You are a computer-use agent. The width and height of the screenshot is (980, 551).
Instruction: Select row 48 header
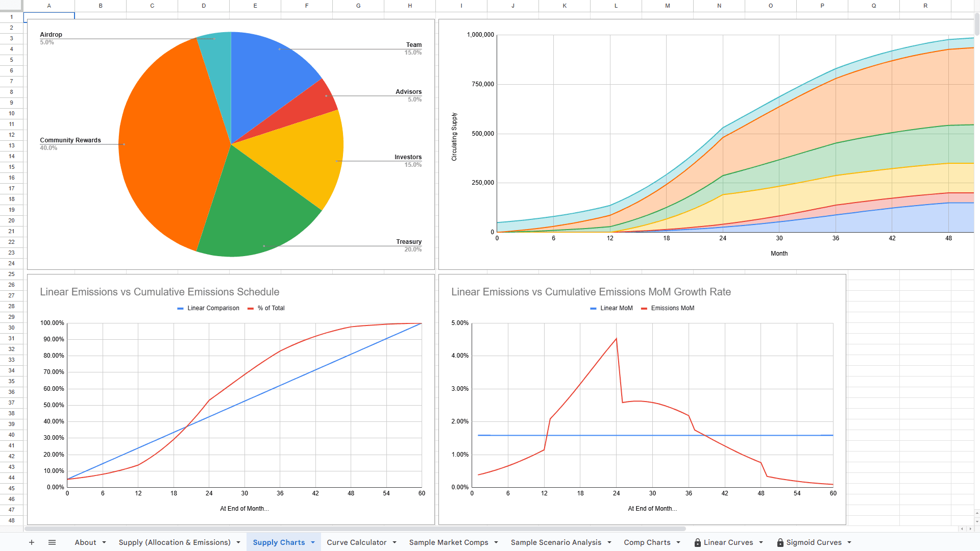(11, 520)
